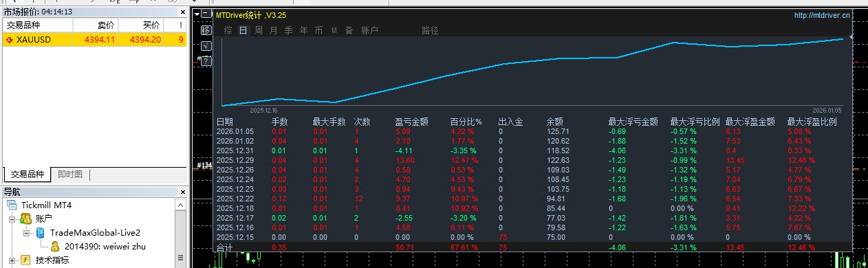Click total profit 50.71 in 合计 row
This screenshot has height=268, width=868.
405,247
